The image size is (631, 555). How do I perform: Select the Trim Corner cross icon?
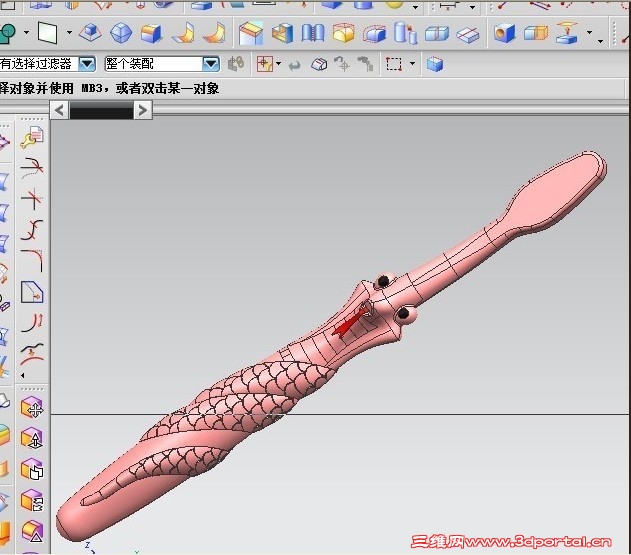[x=32, y=199]
